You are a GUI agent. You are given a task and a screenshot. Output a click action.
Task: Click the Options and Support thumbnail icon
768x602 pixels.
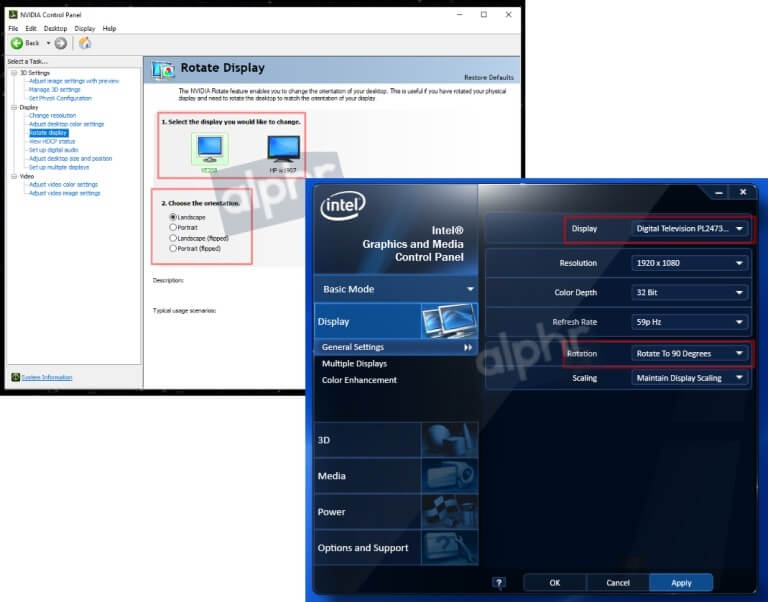pyautogui.click(x=449, y=548)
